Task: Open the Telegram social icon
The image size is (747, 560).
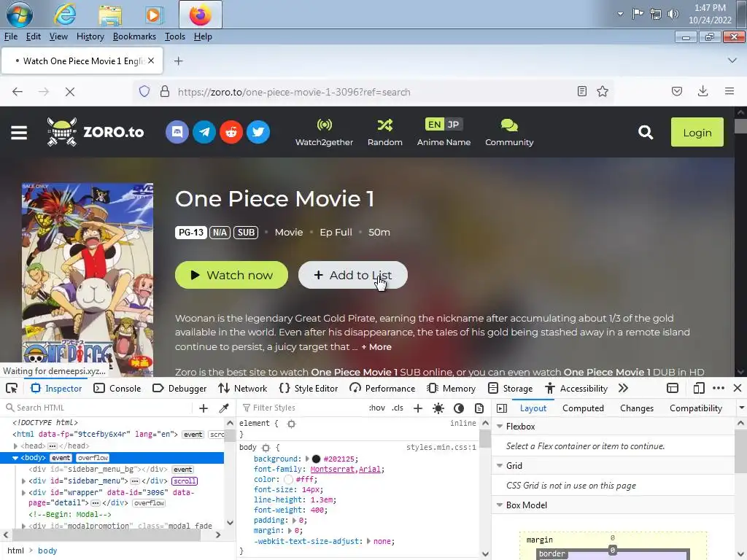Action: coord(204,132)
